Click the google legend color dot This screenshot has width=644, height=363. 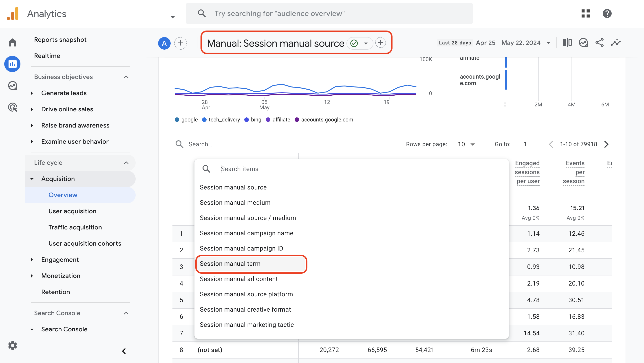(x=177, y=119)
